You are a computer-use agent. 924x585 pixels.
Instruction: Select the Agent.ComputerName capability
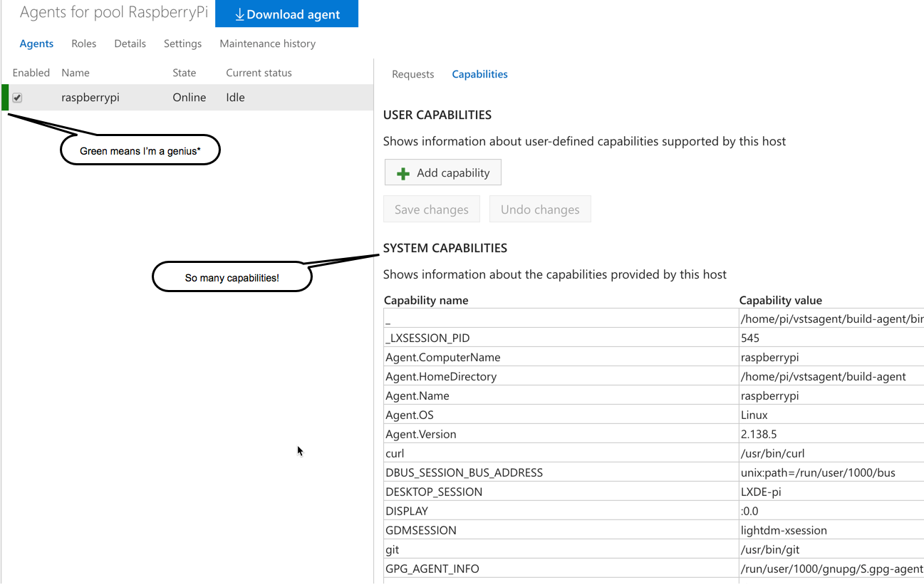point(442,357)
